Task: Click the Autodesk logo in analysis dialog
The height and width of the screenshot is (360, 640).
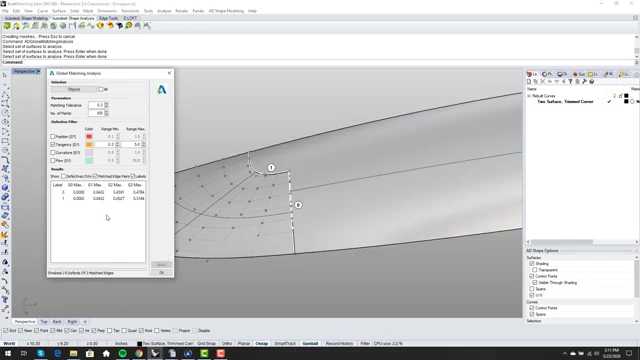Action: click(162, 89)
